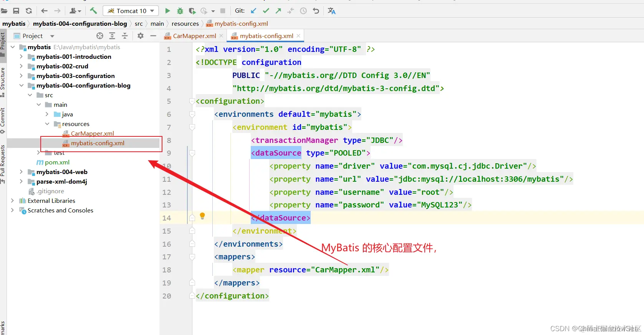The height and width of the screenshot is (335, 644).
Task: Open the user account dropdown icon
Action: (x=75, y=11)
